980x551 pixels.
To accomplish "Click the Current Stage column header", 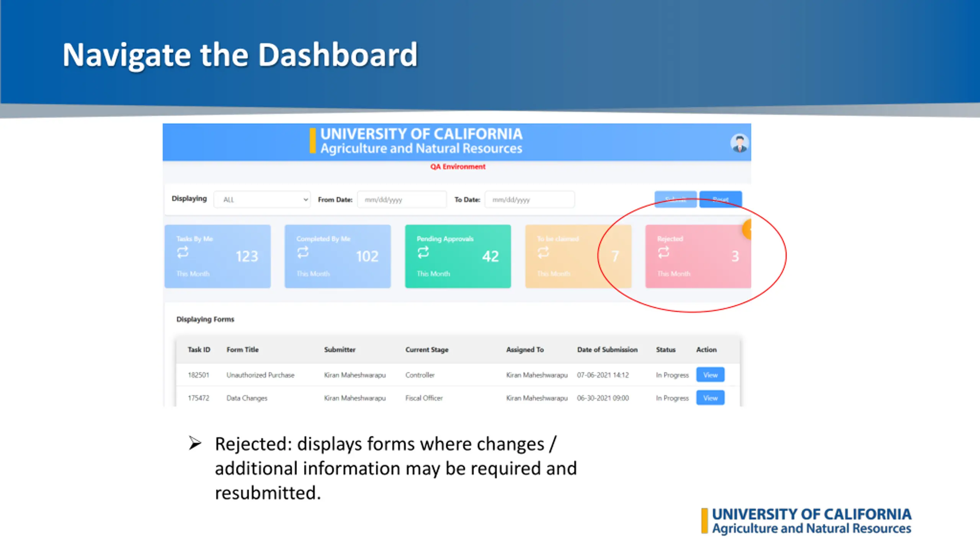I will (427, 350).
